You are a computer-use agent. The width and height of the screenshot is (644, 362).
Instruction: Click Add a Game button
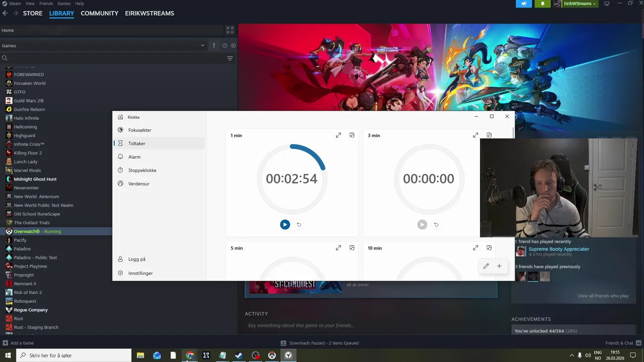coord(18,343)
